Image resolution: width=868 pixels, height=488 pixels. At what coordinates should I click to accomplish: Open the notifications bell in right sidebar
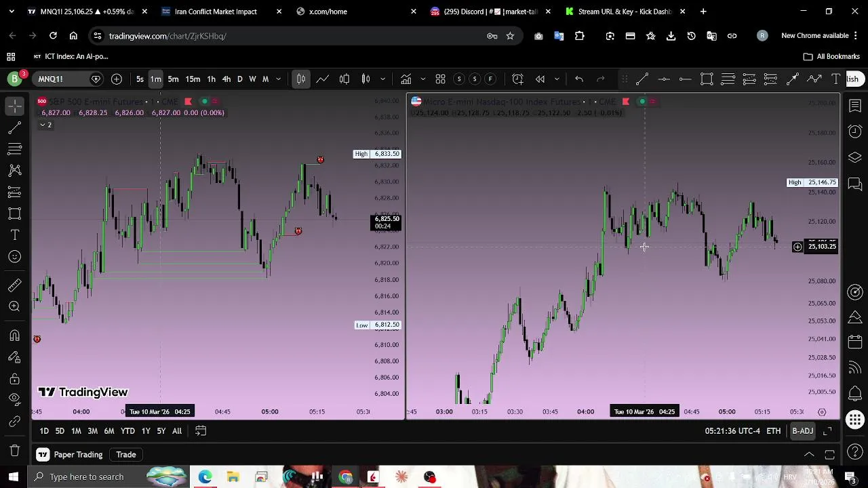point(855,394)
